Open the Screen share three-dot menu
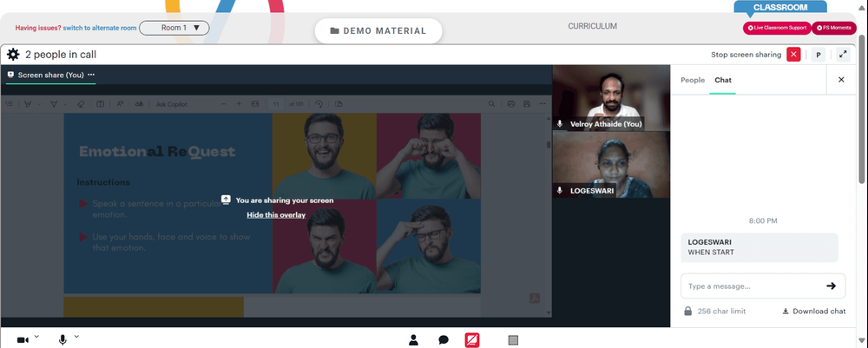 pyautogui.click(x=91, y=75)
